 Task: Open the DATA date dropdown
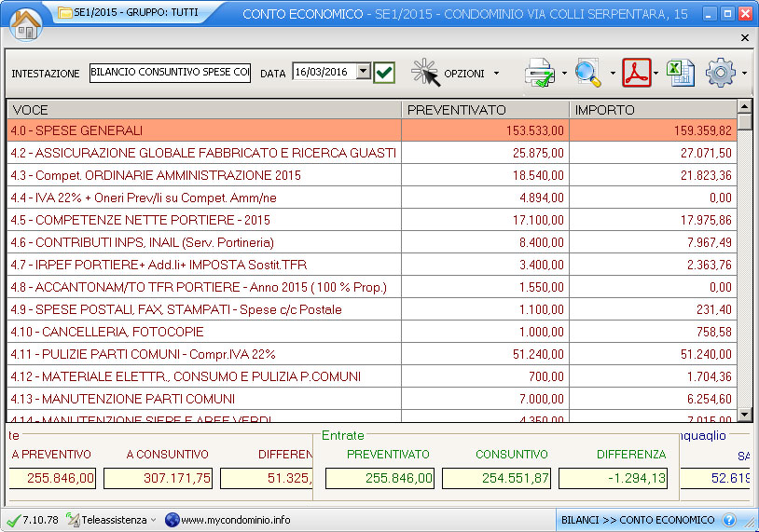point(363,72)
